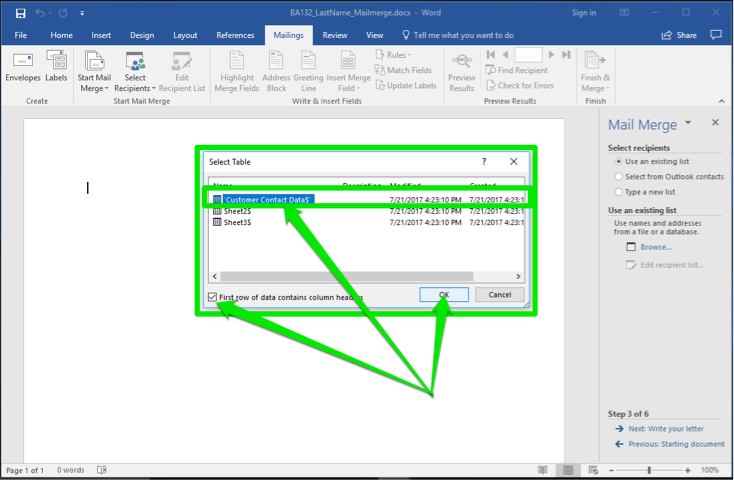Switch to the References tab
The height and width of the screenshot is (480, 734).
click(x=235, y=35)
